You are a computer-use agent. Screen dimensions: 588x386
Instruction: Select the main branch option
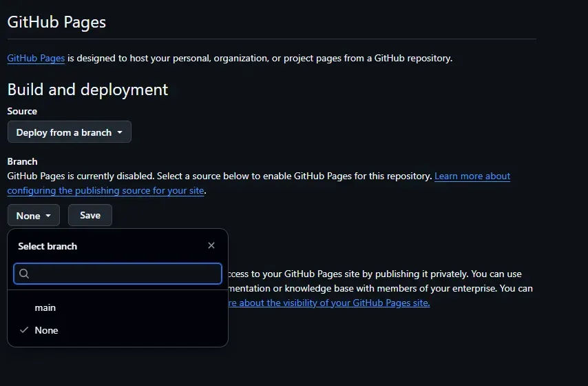tap(118, 307)
